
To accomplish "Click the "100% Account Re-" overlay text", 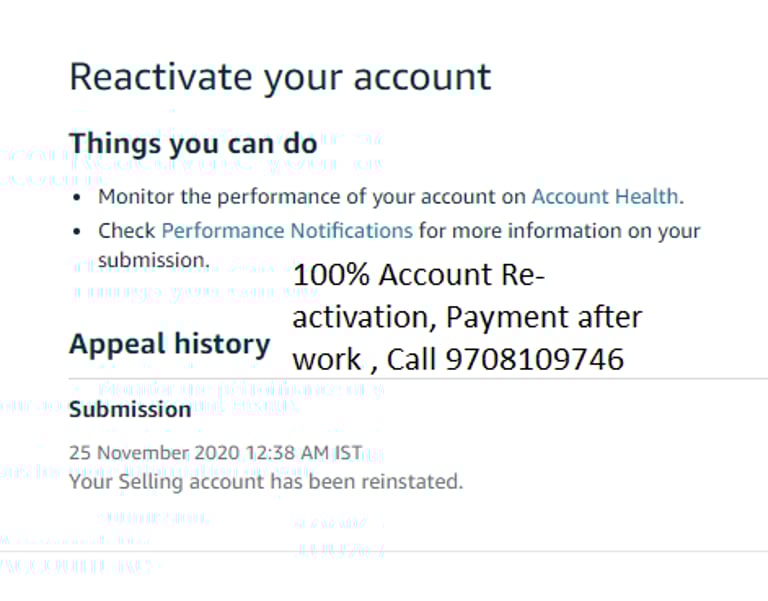I will coord(421,275).
